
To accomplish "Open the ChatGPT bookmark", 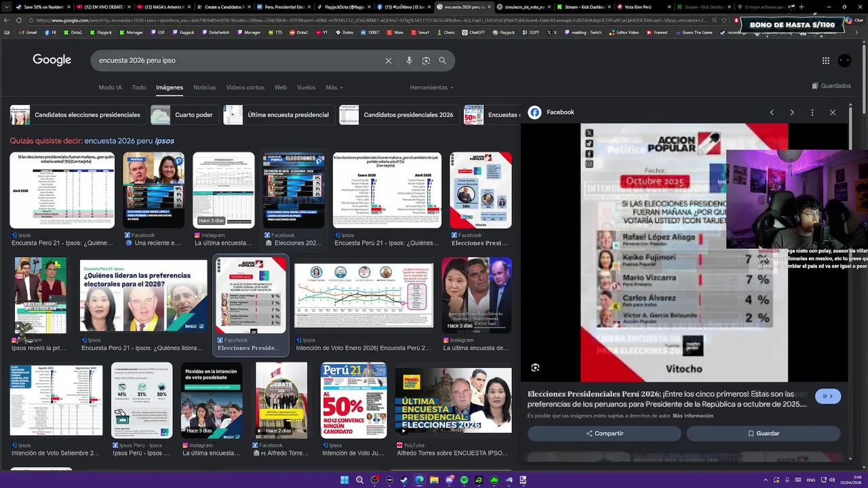I will point(473,32).
